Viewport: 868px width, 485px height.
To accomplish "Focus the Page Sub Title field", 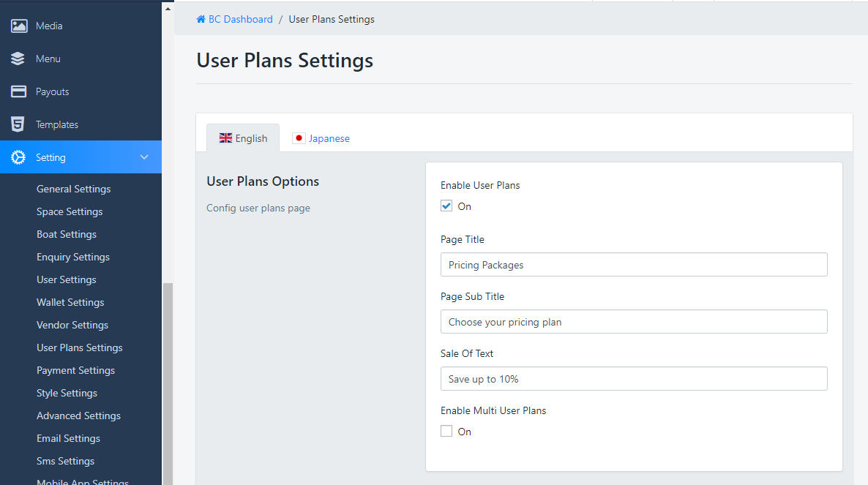I will coord(634,322).
